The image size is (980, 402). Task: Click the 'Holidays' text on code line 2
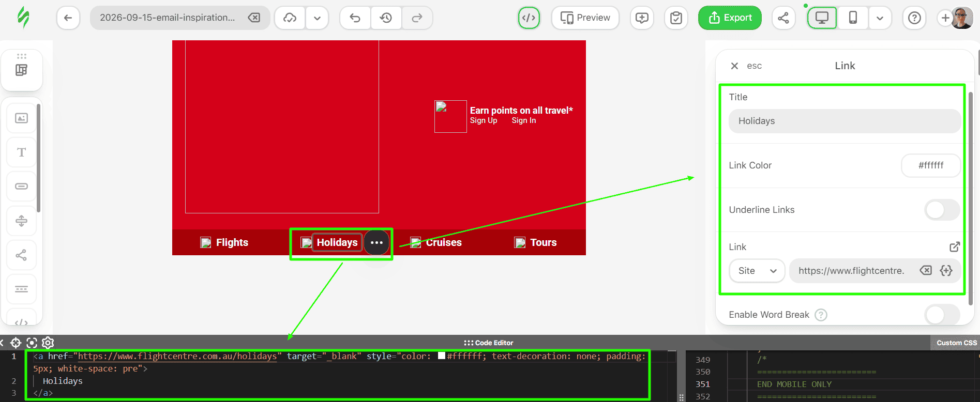[x=63, y=381]
